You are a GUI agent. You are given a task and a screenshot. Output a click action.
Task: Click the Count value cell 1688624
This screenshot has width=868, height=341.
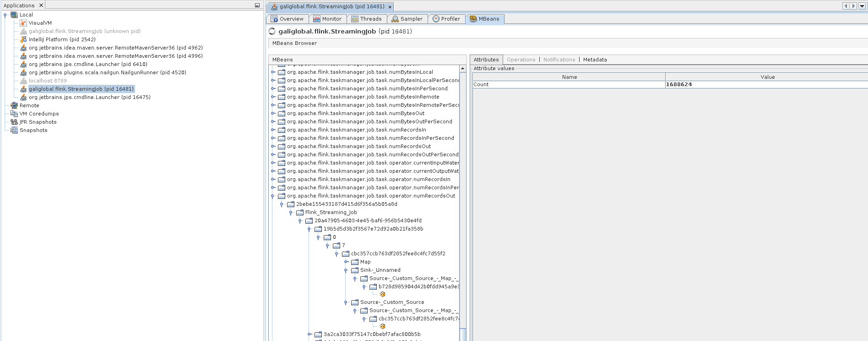(x=766, y=84)
